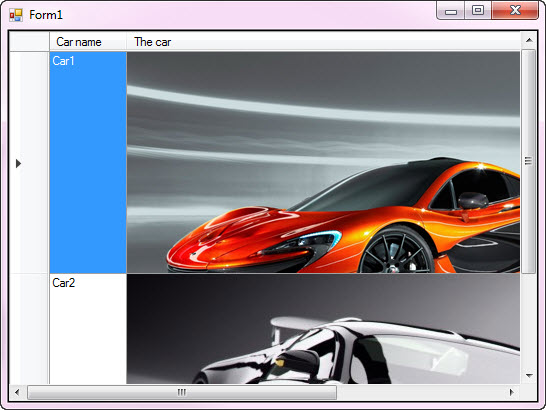546x410 pixels.
Task: Click the vertical scrollbar up arrow
Action: [529, 40]
